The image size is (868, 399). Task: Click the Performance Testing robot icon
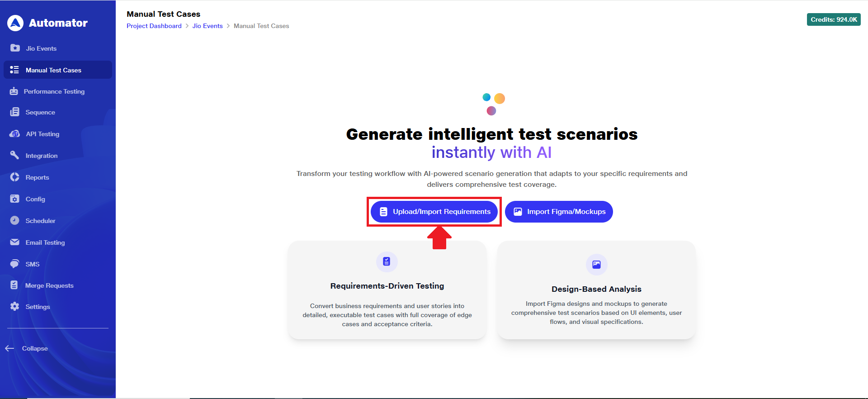click(x=14, y=91)
